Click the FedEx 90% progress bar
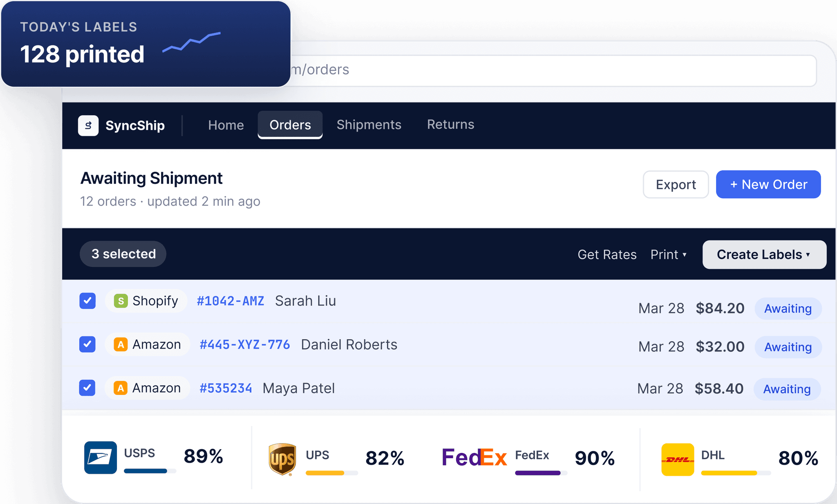Screen dimensions: 837x504 pos(541,473)
